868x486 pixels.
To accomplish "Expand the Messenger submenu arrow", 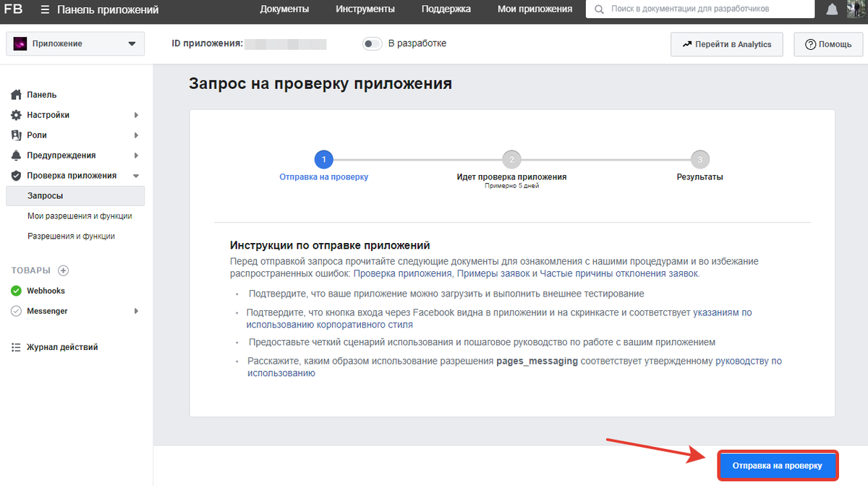I will tap(136, 311).
